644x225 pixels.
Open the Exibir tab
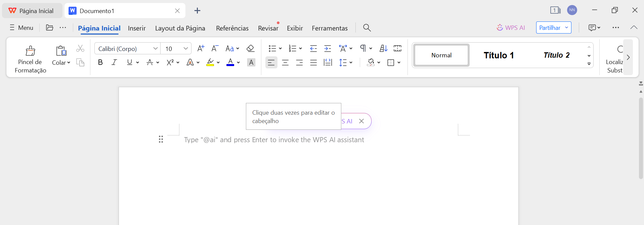point(295,28)
